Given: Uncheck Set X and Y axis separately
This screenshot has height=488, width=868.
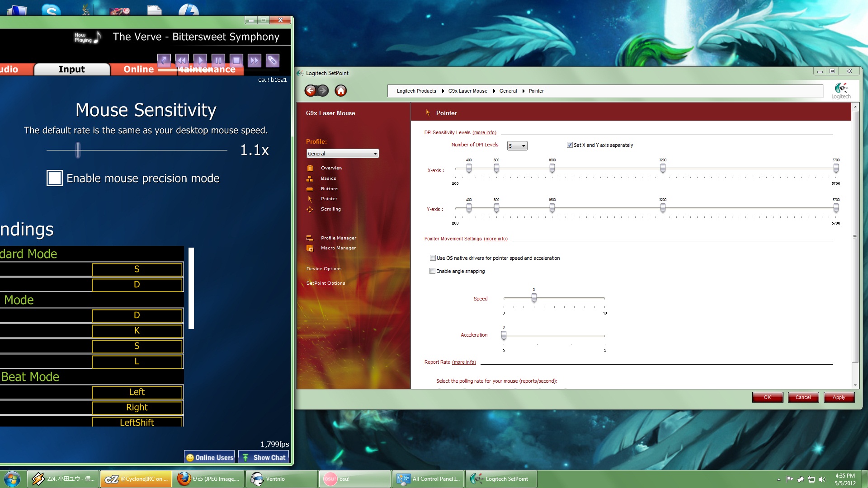Looking at the screenshot, I should coord(570,145).
